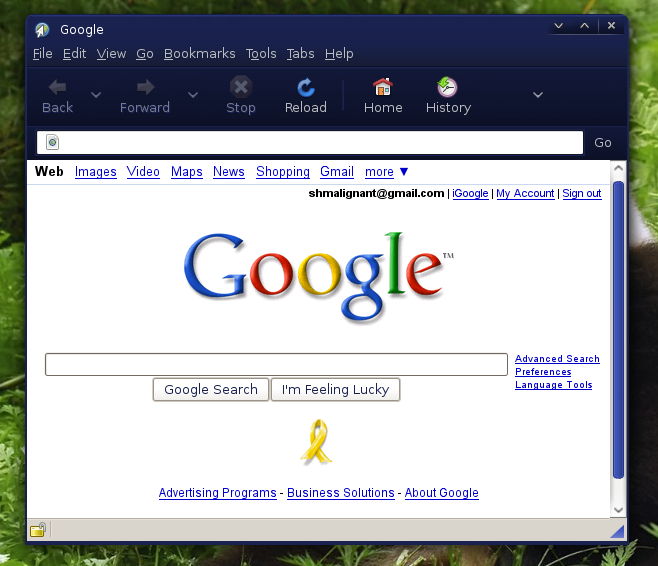The image size is (658, 566).
Task: Open the Business Solutions link
Action: coord(341,493)
